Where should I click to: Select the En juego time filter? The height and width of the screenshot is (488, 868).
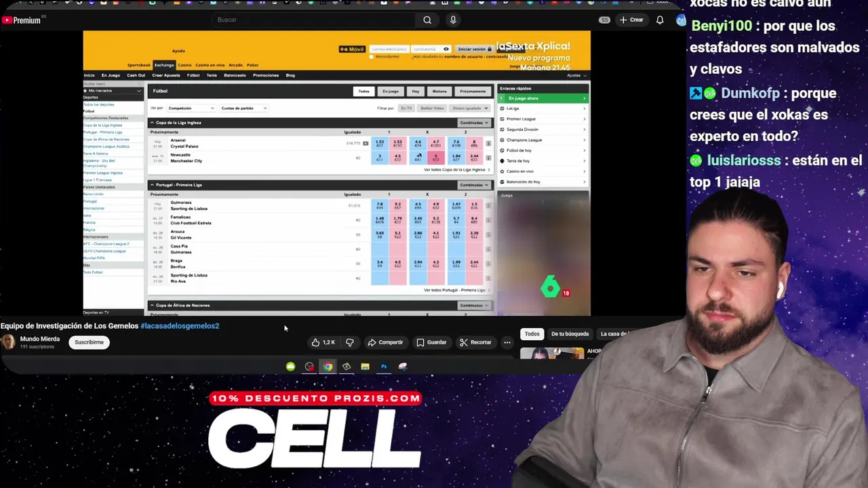(391, 91)
